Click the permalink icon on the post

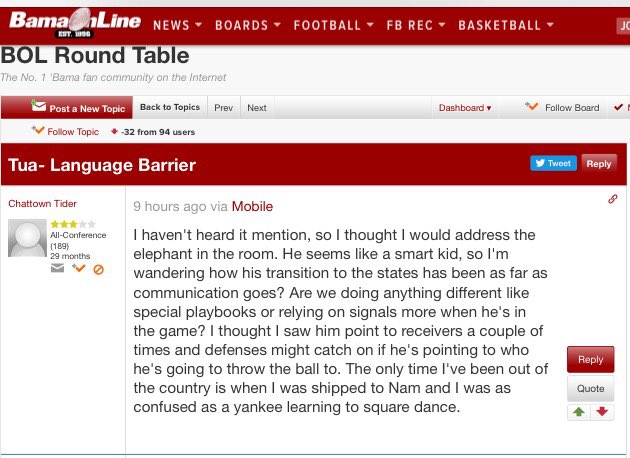[x=612, y=200]
